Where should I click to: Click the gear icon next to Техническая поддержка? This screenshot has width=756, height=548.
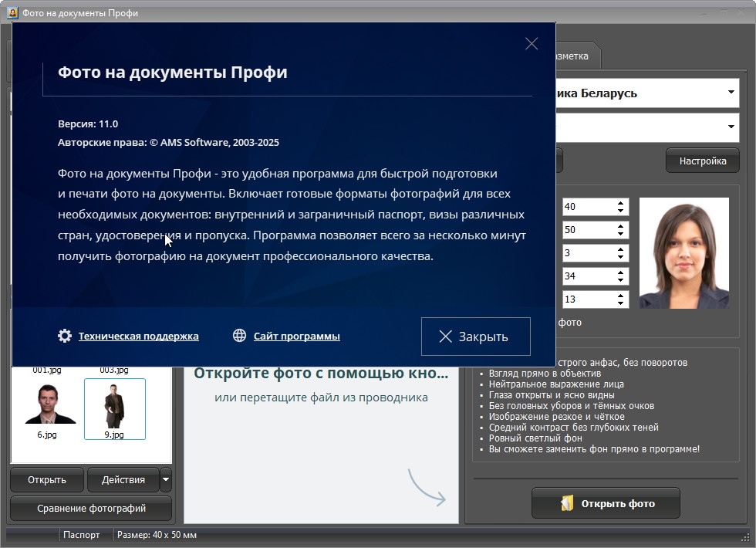coord(65,336)
